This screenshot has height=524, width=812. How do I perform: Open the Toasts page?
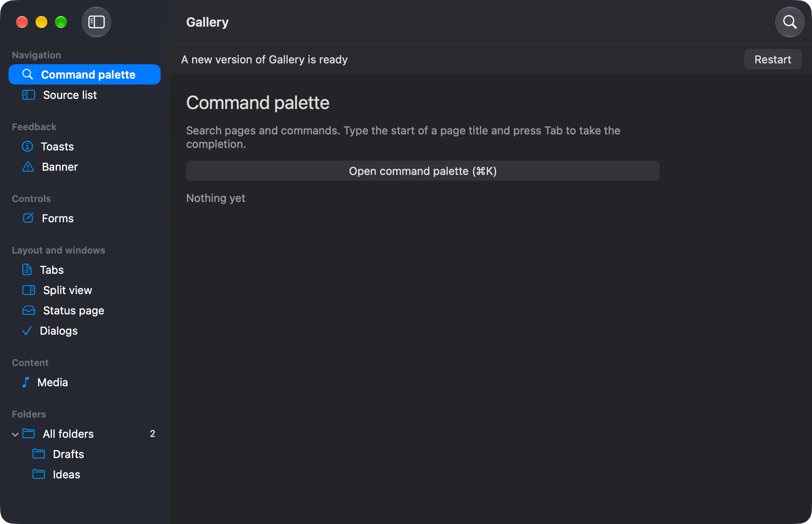pyautogui.click(x=85, y=146)
